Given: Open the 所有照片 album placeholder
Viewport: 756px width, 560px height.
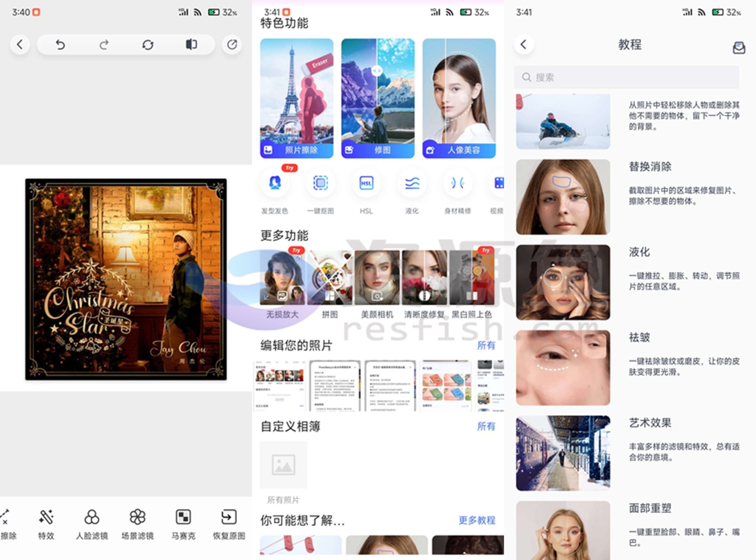Looking at the screenshot, I should click(x=283, y=465).
